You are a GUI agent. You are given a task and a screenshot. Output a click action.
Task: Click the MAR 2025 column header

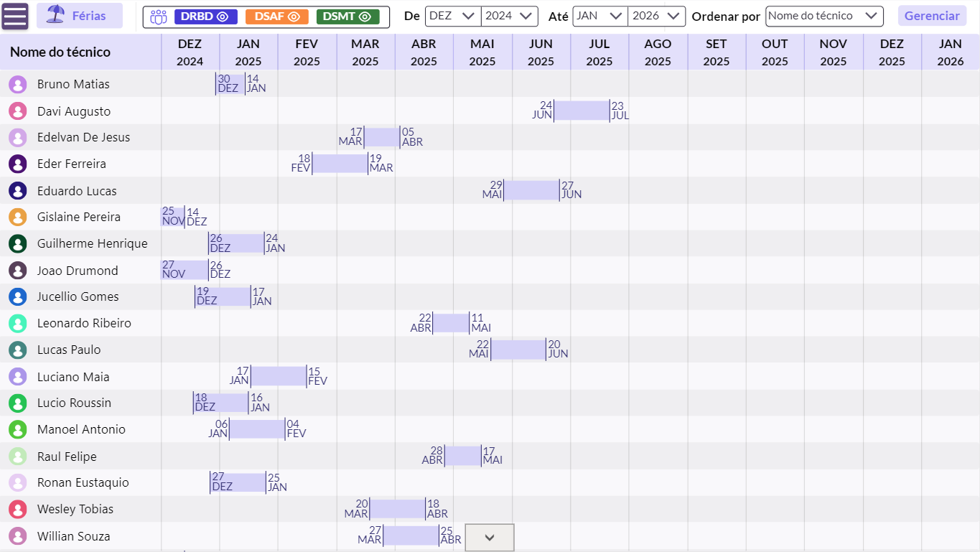pyautogui.click(x=365, y=52)
